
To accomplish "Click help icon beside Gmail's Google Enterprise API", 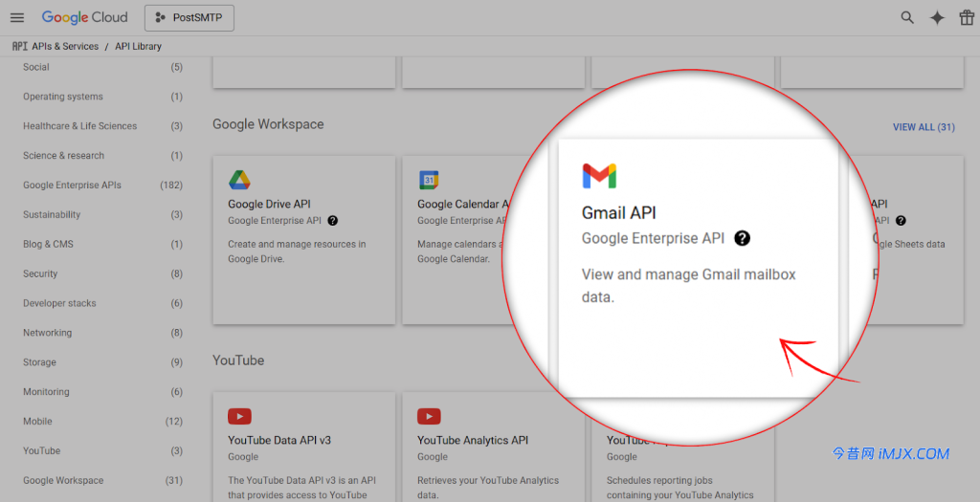I will click(x=742, y=238).
